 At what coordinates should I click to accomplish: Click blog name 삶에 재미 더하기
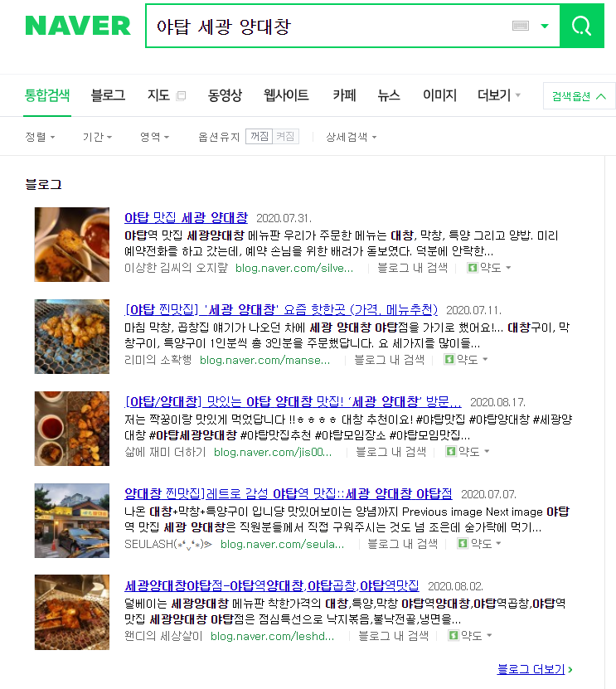pos(165,452)
